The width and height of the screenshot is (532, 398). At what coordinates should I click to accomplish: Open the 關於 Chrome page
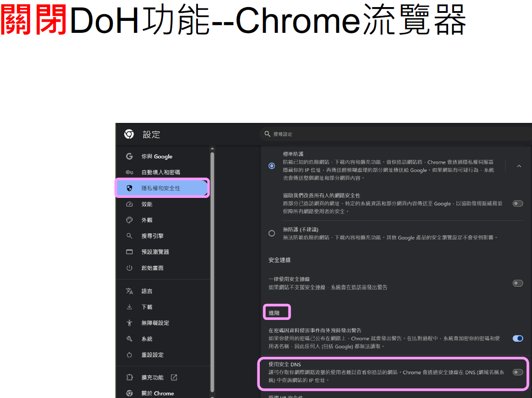[157, 393]
